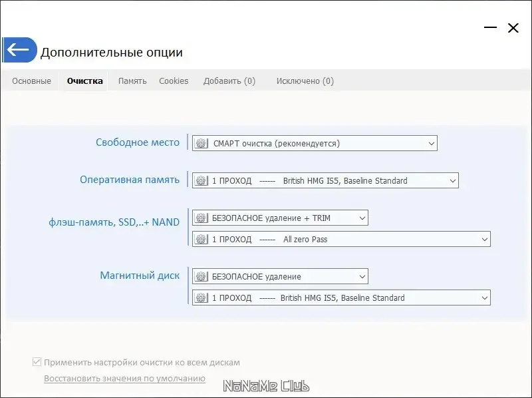The image size is (532, 398).
Task: Click the gear icon in the British HMG IS5 magnetic disk row
Action: [201, 298]
